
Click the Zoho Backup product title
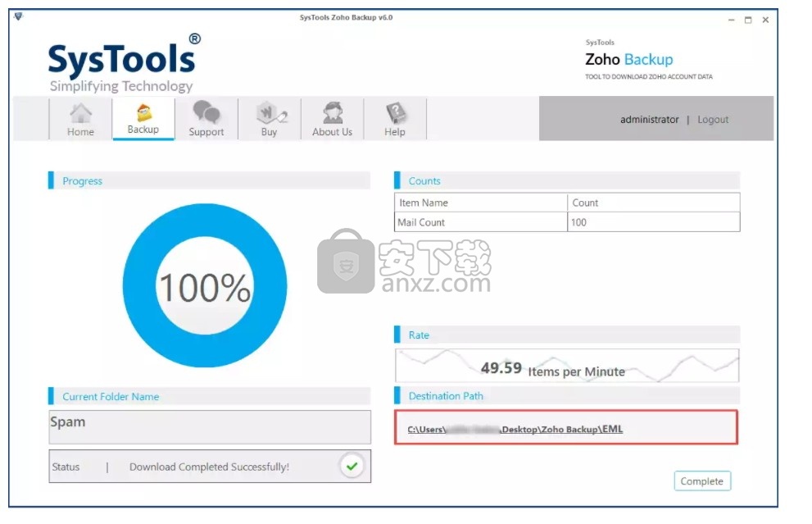click(628, 60)
